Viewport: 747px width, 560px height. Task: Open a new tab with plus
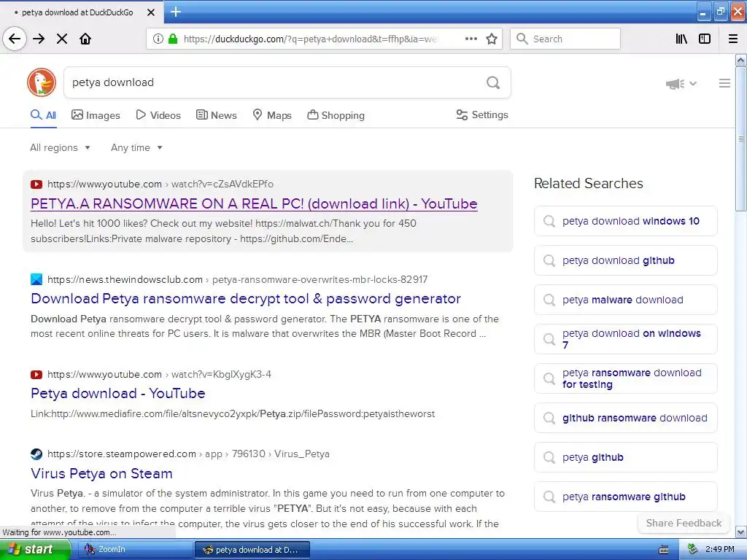pos(175,12)
